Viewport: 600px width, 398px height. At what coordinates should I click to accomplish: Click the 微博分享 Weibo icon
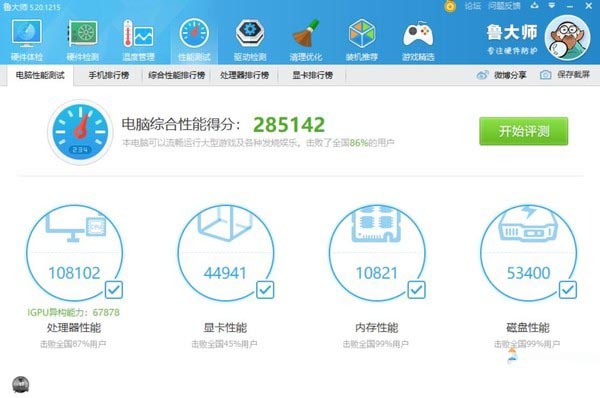[x=482, y=75]
